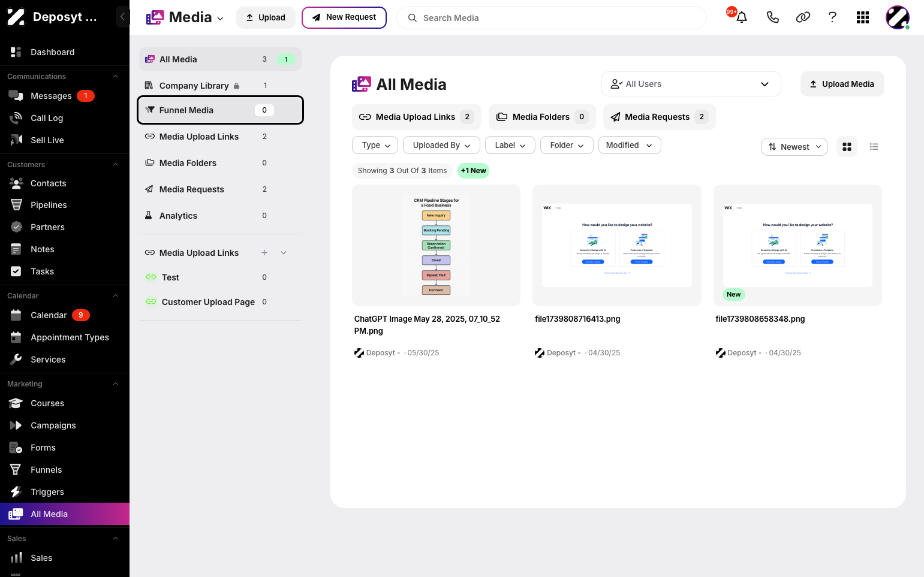Open Funnels in sidebar
Image resolution: width=924 pixels, height=577 pixels.
click(x=65, y=470)
